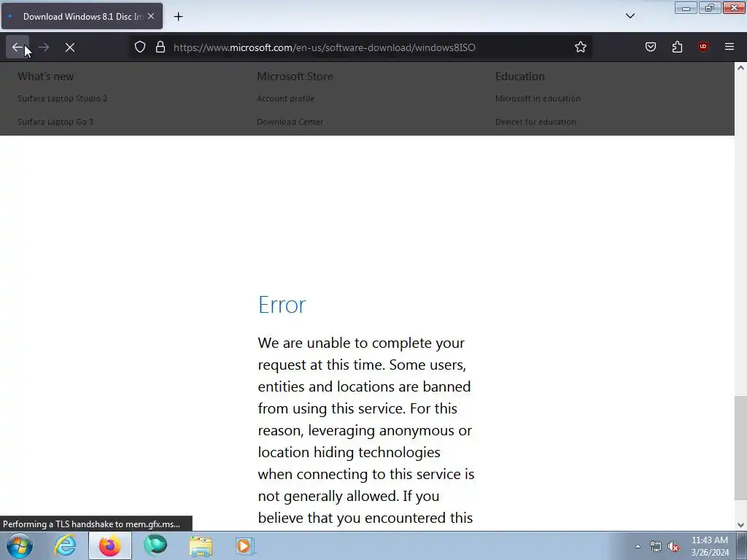Viewport: 747px width, 560px height.
Task: Click the page scrollbar down arrow
Action: click(740, 525)
